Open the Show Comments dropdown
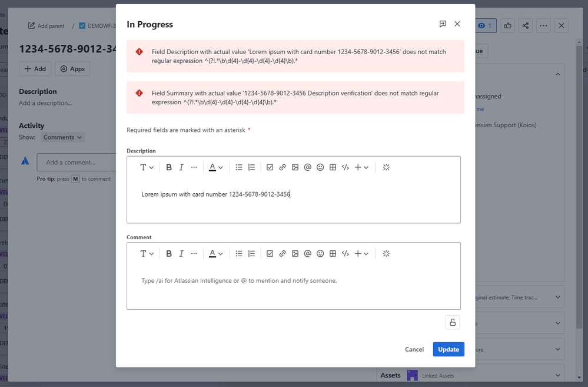 (x=62, y=137)
